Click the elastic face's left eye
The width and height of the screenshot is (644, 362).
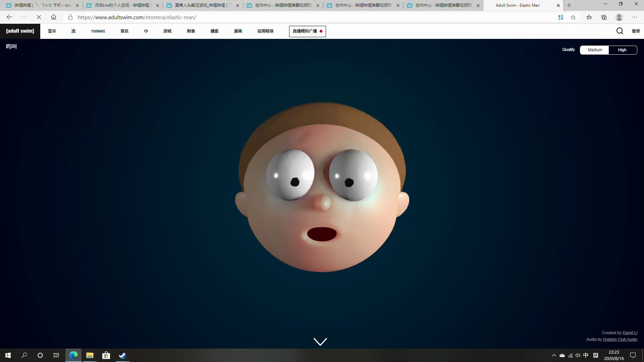tap(290, 175)
